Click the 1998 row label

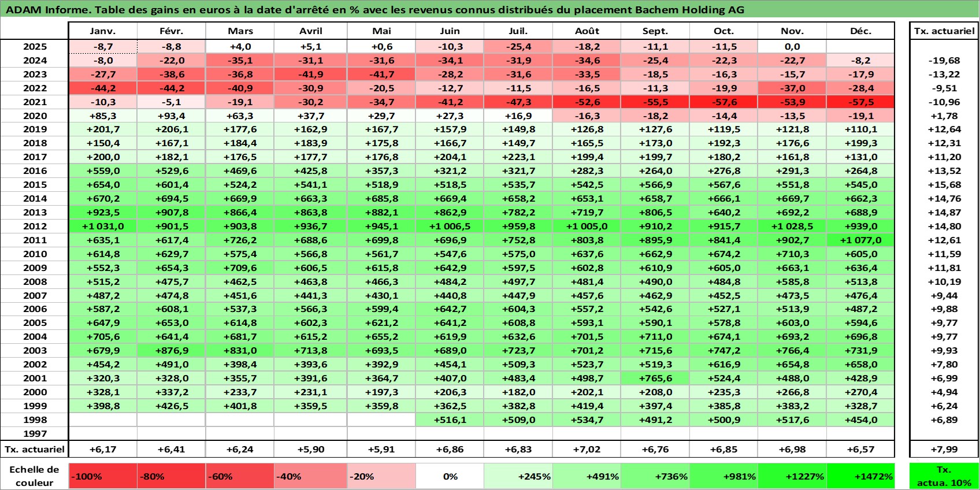[x=35, y=420]
